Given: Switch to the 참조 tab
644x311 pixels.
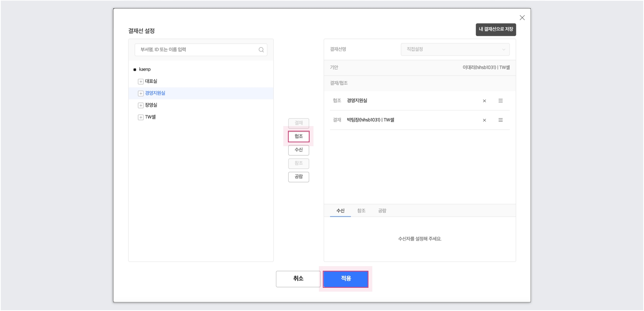Looking at the screenshot, I should (x=361, y=211).
